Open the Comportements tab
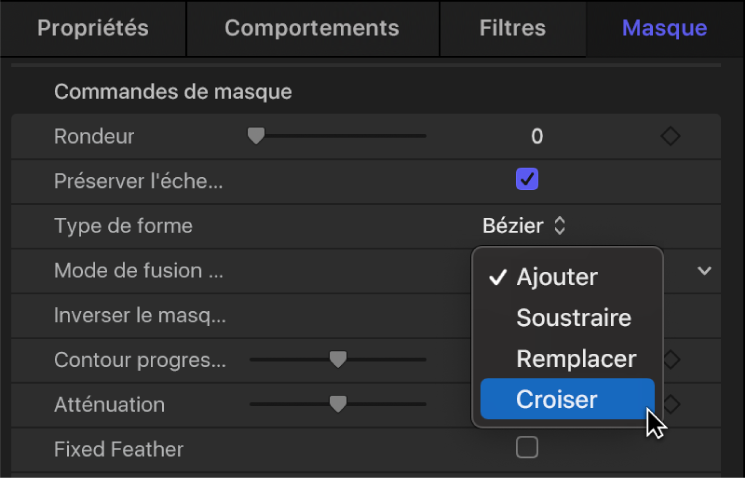The height and width of the screenshot is (479, 745). (312, 28)
